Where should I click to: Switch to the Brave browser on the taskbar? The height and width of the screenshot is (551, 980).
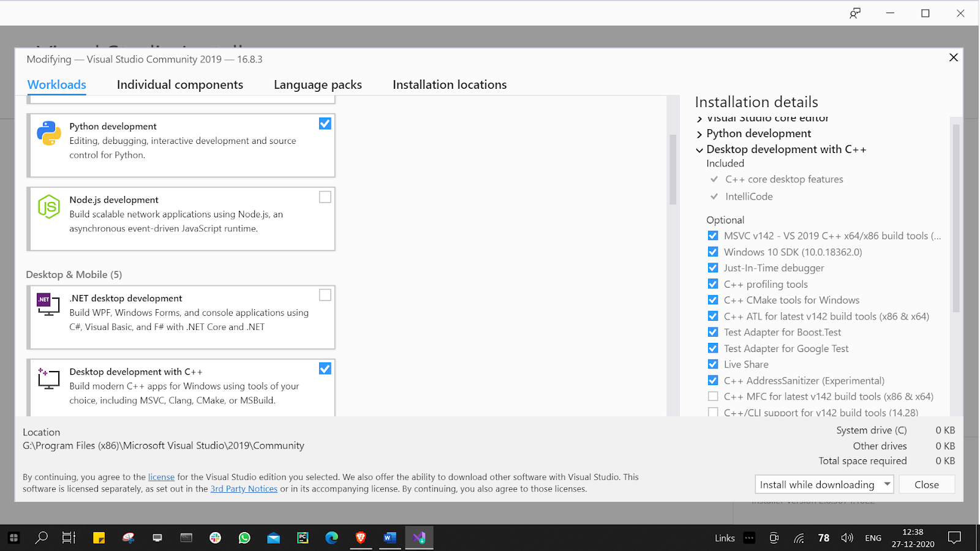point(361,538)
